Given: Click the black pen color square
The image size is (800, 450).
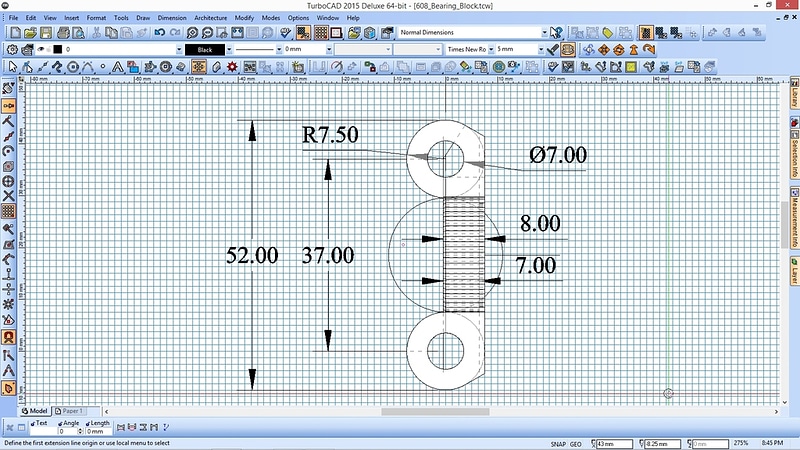Looking at the screenshot, I should pyautogui.click(x=58, y=49).
